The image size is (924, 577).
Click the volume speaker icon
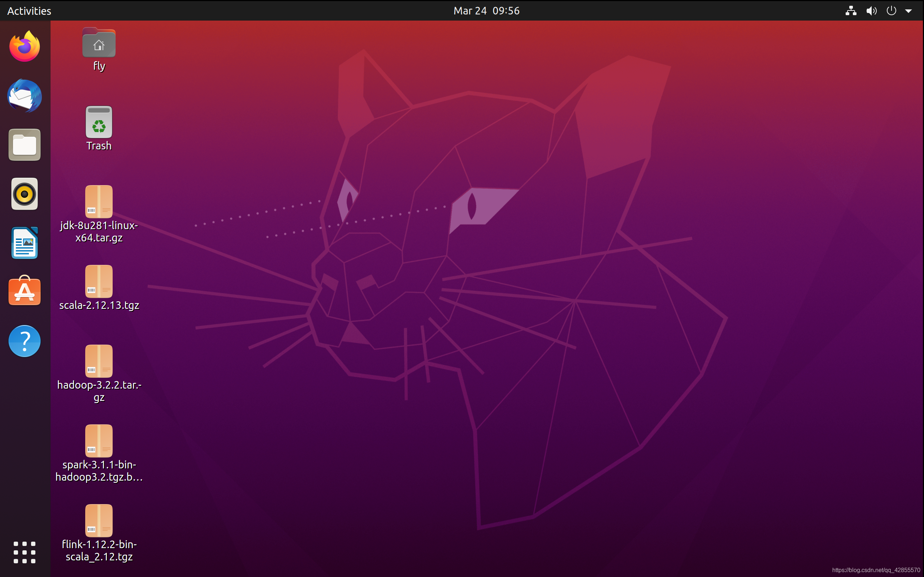click(x=871, y=11)
